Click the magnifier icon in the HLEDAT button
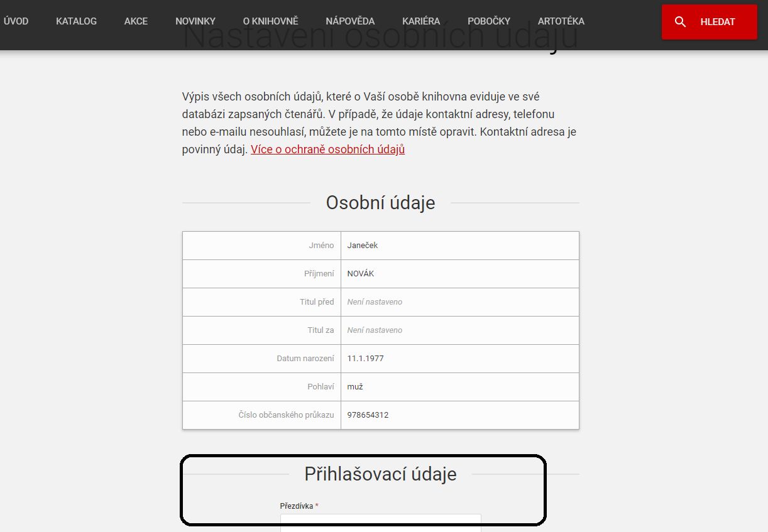768x532 pixels. coord(680,22)
